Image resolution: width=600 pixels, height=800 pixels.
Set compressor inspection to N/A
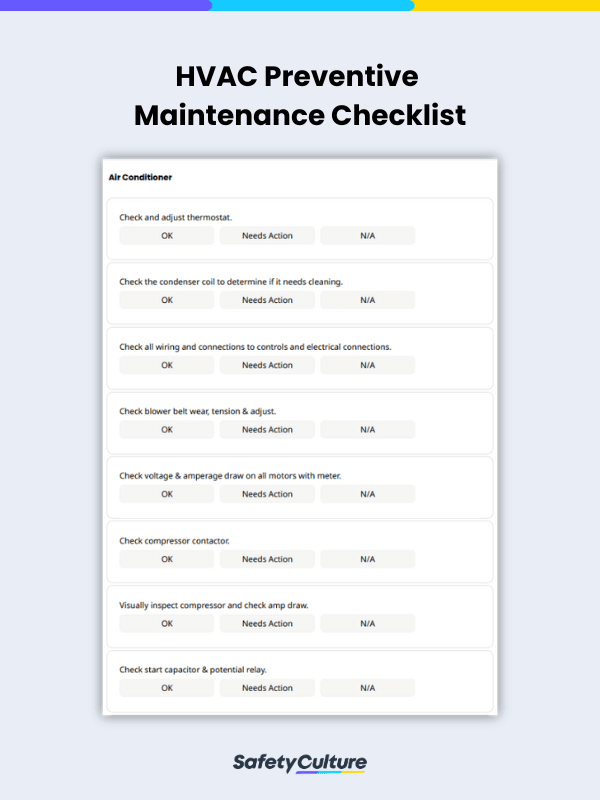(366, 623)
